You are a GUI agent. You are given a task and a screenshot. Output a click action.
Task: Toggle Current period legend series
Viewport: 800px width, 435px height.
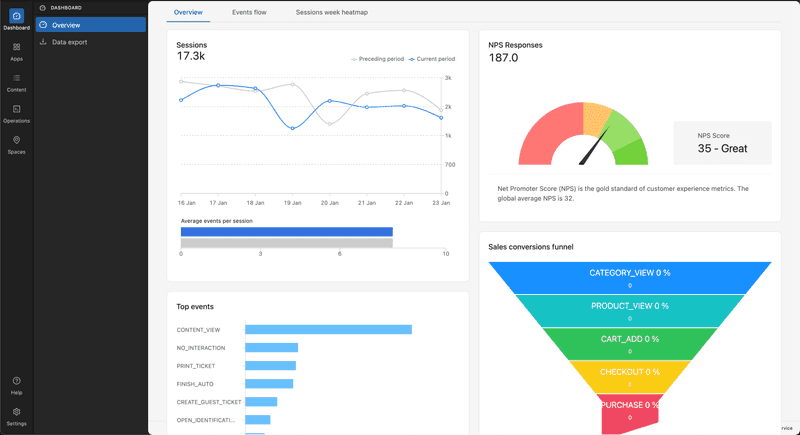pos(432,59)
